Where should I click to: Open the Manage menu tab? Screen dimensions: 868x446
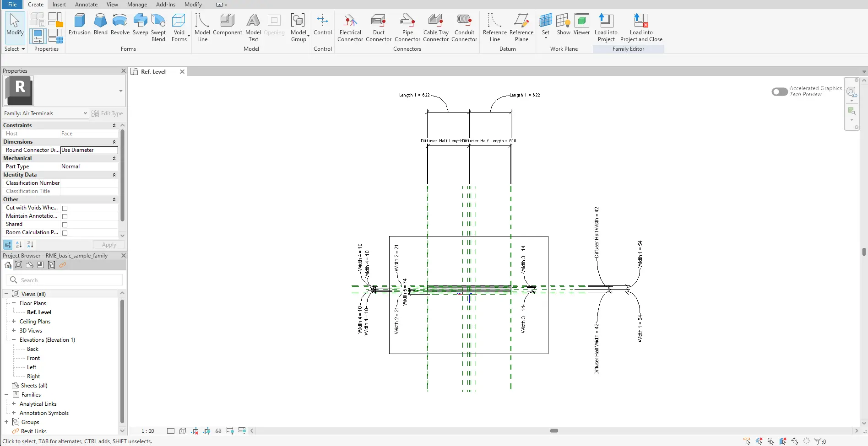[x=137, y=5]
